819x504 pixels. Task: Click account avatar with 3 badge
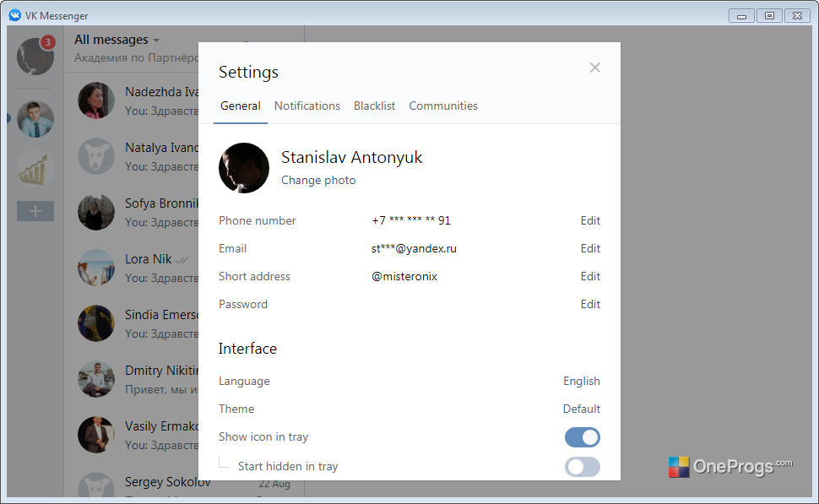coord(35,56)
